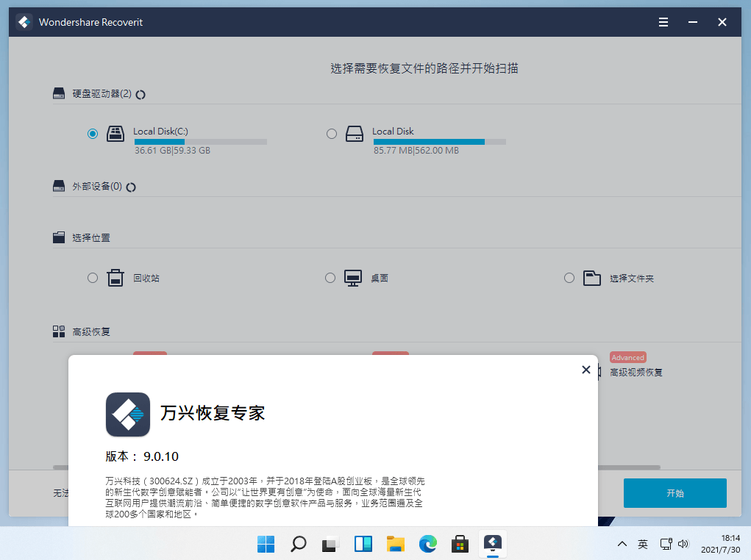
Task: Click the second Local Disk usage bar
Action: [x=439, y=142]
